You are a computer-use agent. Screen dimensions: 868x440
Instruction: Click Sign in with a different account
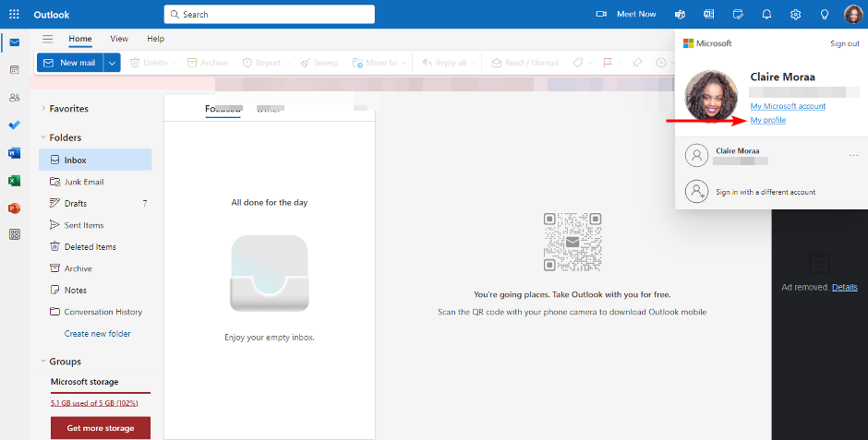coord(766,192)
